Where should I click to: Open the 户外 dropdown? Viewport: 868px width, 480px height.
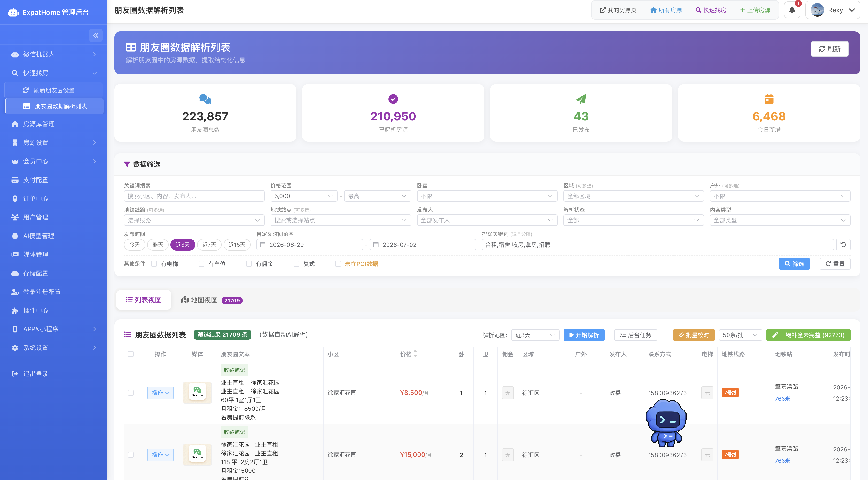[780, 196]
